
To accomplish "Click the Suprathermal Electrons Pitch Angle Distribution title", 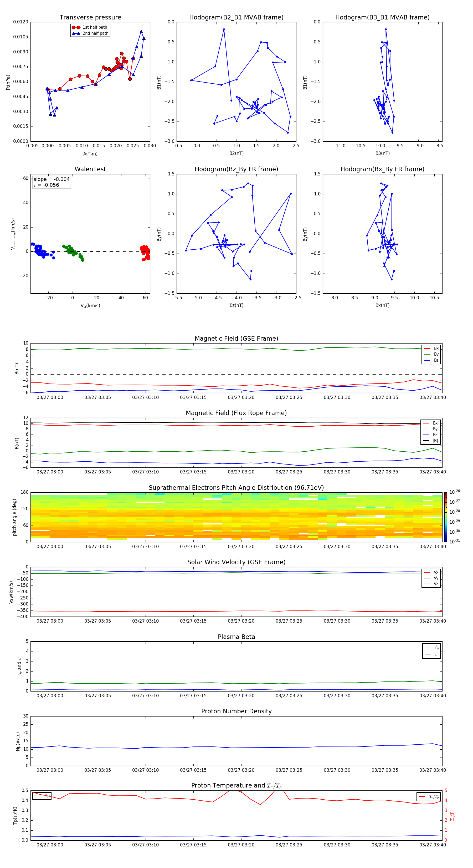I will click(x=236, y=488).
